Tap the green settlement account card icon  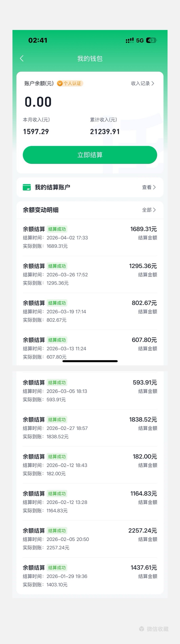(x=27, y=187)
